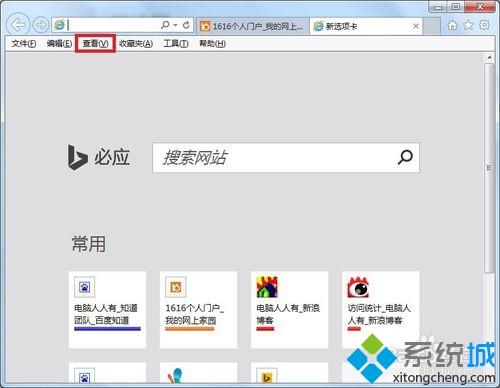Expand the address bar autocomplete dropdown arrow

pyautogui.click(x=175, y=25)
